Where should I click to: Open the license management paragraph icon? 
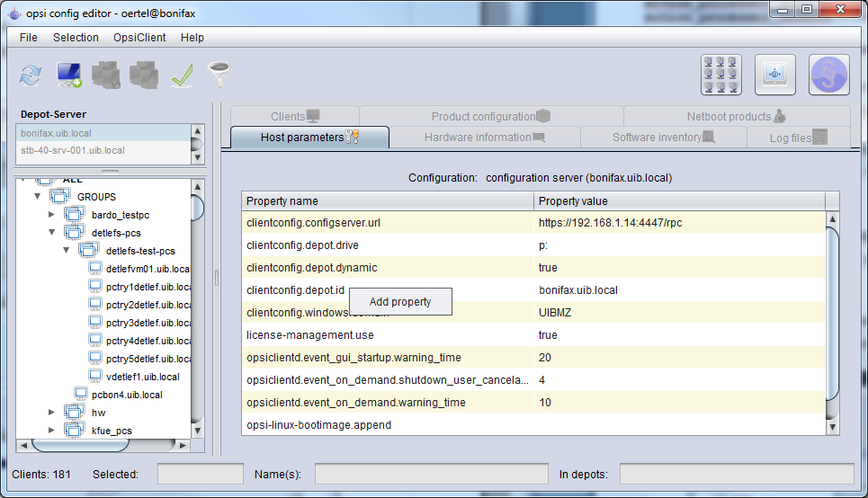tap(828, 75)
